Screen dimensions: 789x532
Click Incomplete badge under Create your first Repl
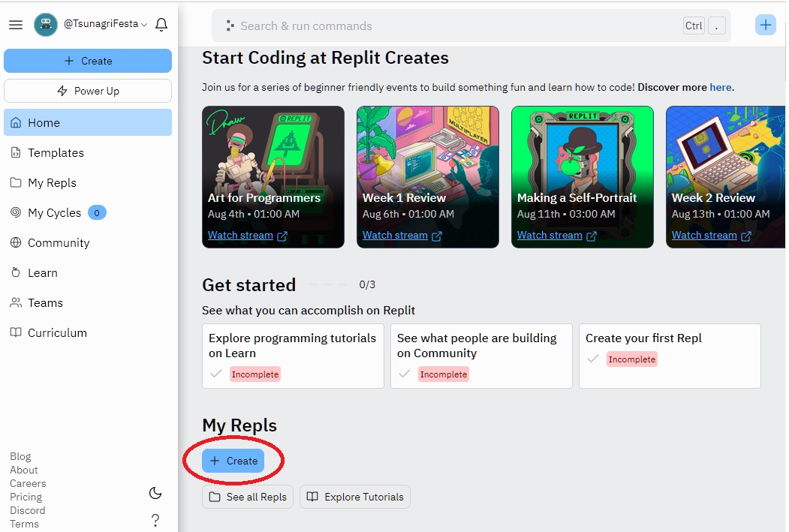pos(632,359)
